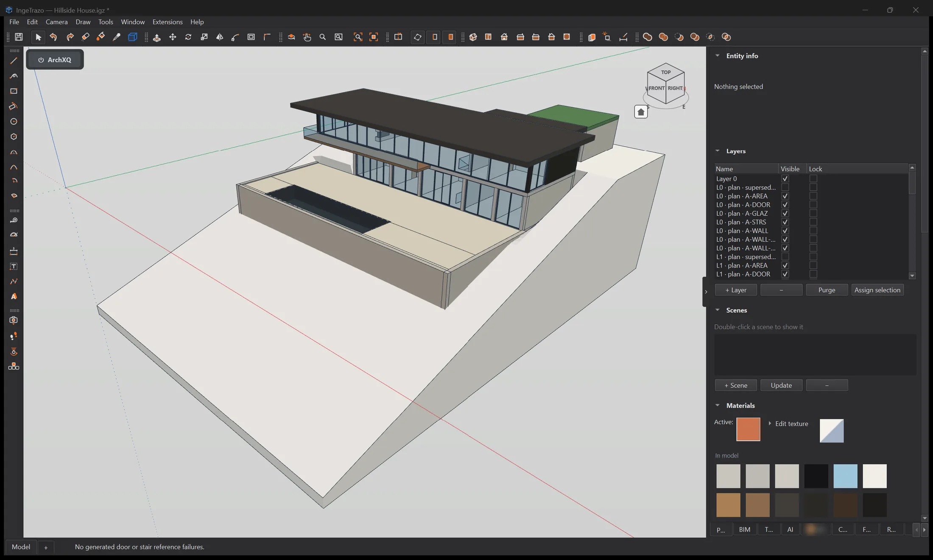The image size is (933, 560).
Task: Select the Push/Pull tool
Action: 156,37
